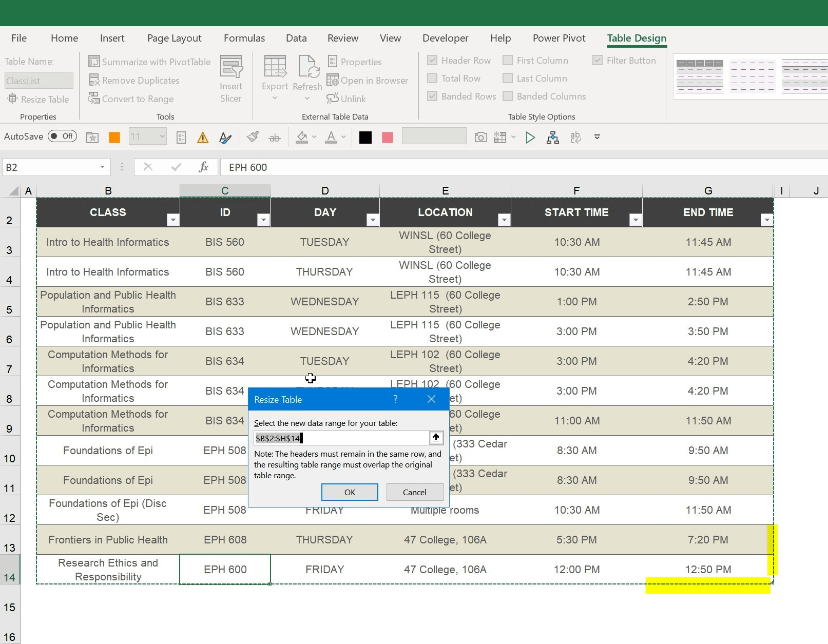
Task: Expand the Name Box dropdown arrow
Action: [x=102, y=167]
